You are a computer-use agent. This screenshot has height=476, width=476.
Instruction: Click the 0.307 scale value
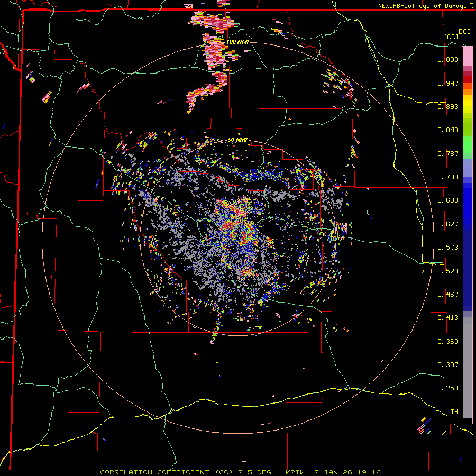point(448,365)
